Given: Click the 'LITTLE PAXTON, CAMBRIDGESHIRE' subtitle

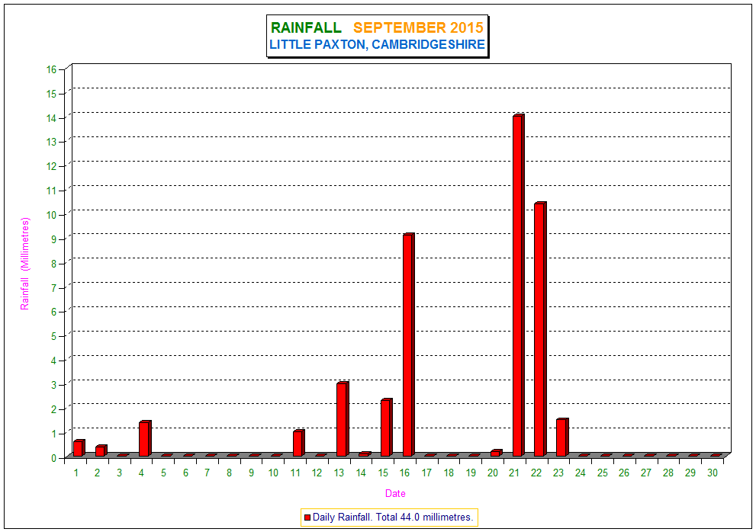Looking at the screenshot, I should pyautogui.click(x=377, y=44).
